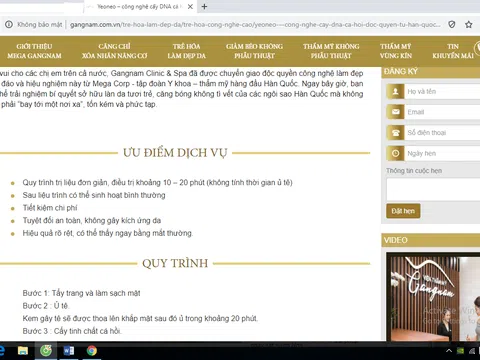Bookmark this page with the star icon

468,24
